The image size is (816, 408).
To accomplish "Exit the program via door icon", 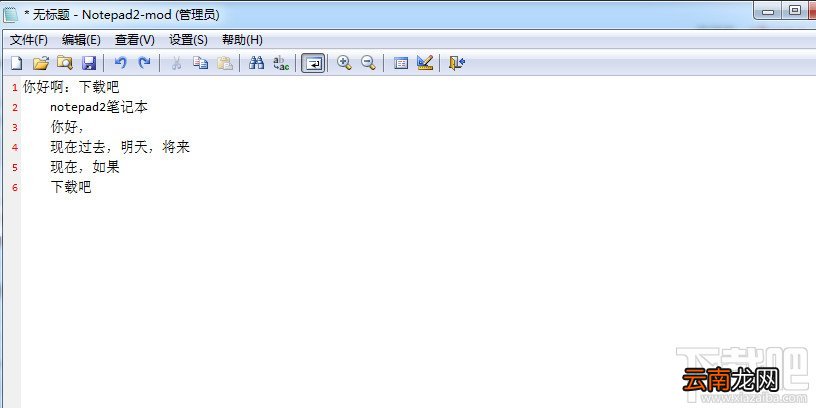I will coord(456,63).
